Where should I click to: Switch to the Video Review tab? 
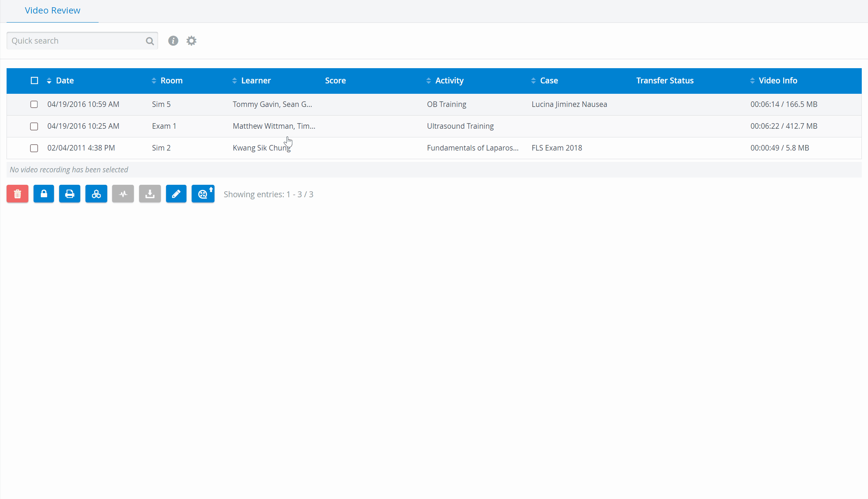pyautogui.click(x=53, y=11)
